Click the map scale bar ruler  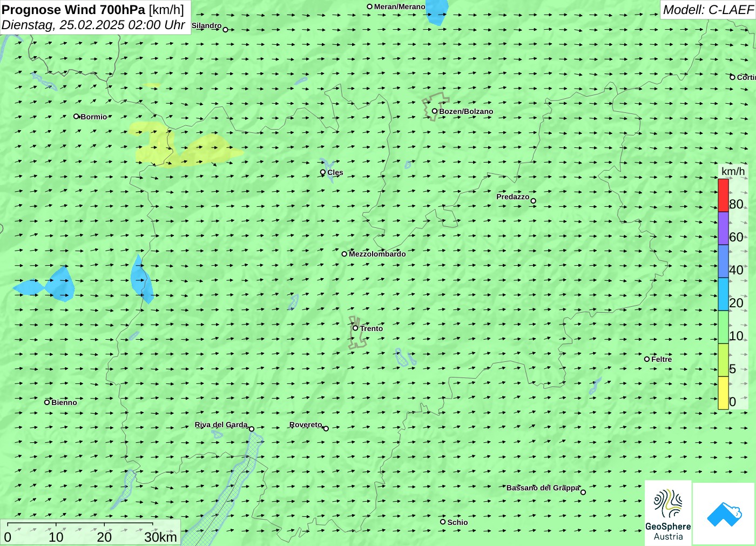pyautogui.click(x=80, y=524)
